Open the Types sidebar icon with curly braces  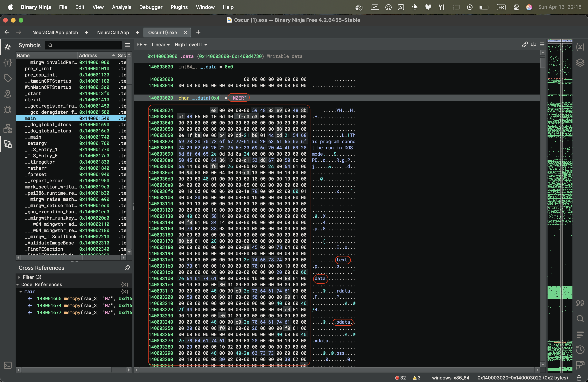(x=8, y=62)
